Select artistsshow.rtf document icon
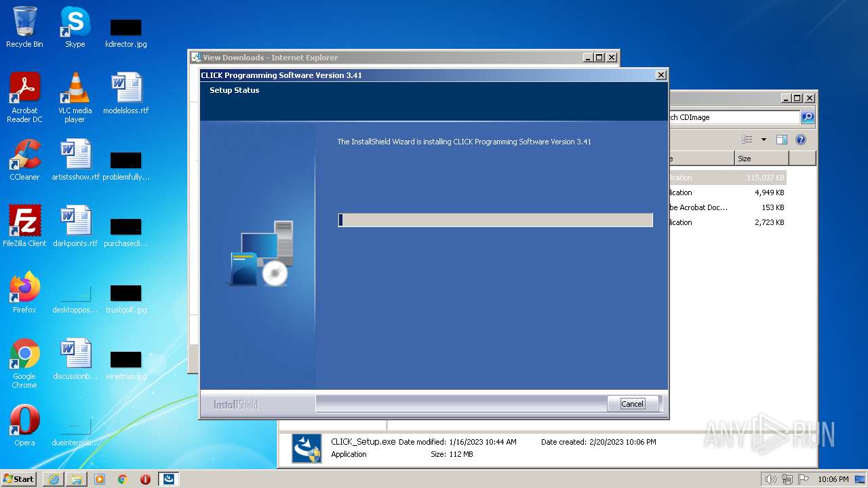Screen dimensions: 868x488 point(75,160)
